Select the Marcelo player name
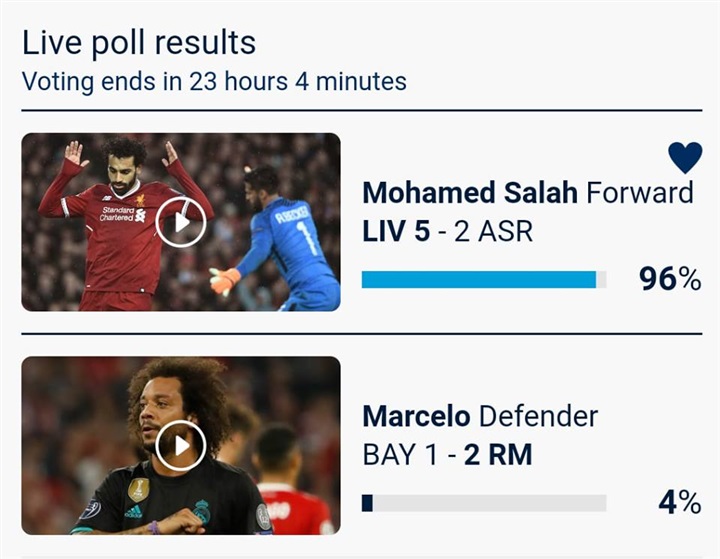720x559 pixels. [x=416, y=416]
